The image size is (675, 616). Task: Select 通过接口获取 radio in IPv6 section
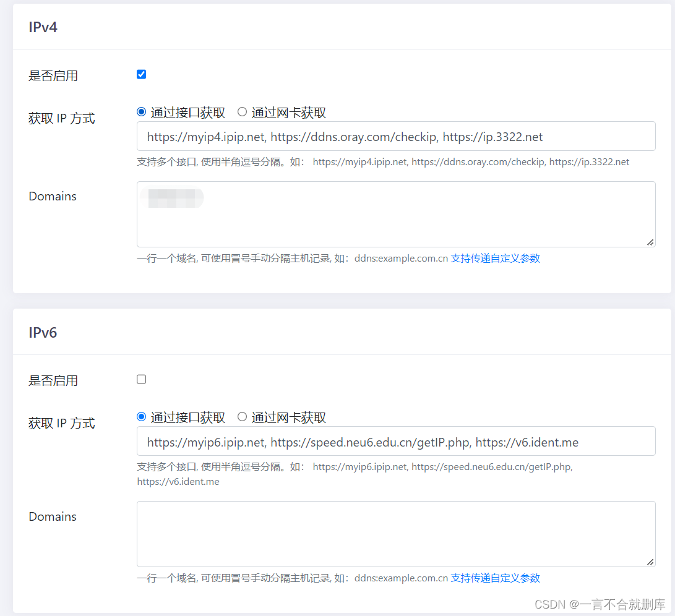(x=141, y=417)
